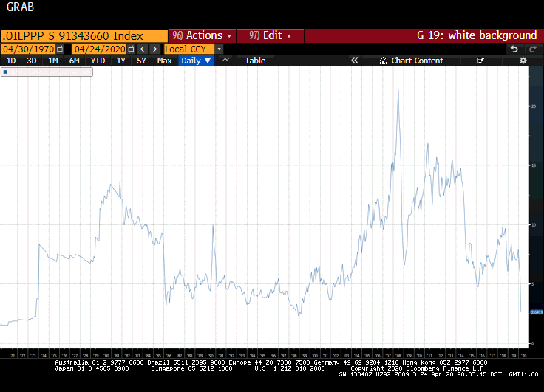Click the blue series legend swatch
This screenshot has height=392, width=544.
(5, 72)
